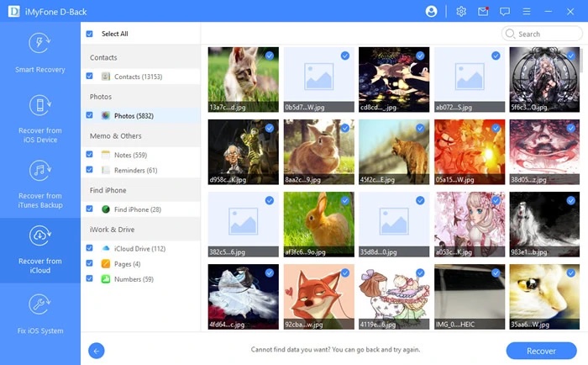Open Fix iOS System
Screen dimensions: 588x365
pyautogui.click(x=40, y=314)
